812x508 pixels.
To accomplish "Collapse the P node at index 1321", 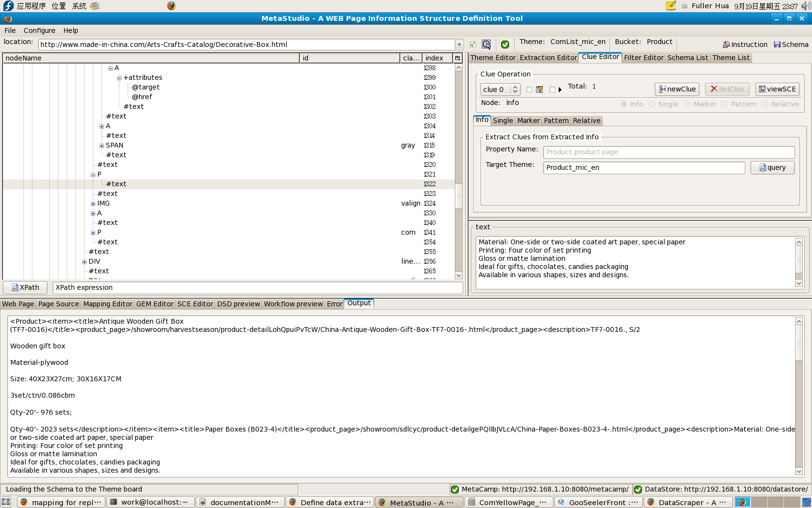I will [93, 175].
